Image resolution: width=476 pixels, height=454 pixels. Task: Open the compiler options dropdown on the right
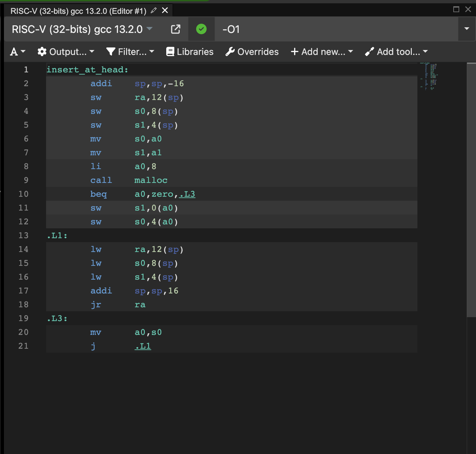[467, 29]
